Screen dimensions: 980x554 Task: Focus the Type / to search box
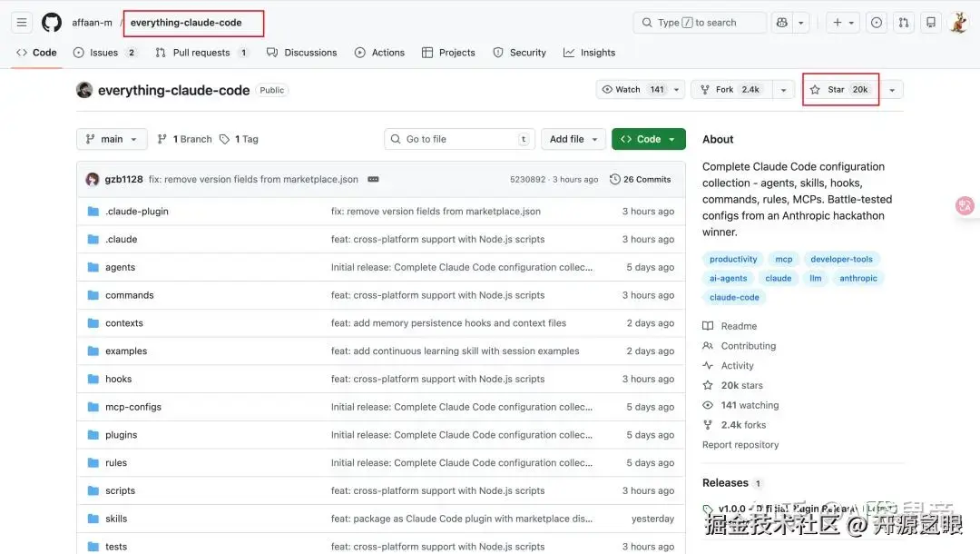(x=700, y=23)
